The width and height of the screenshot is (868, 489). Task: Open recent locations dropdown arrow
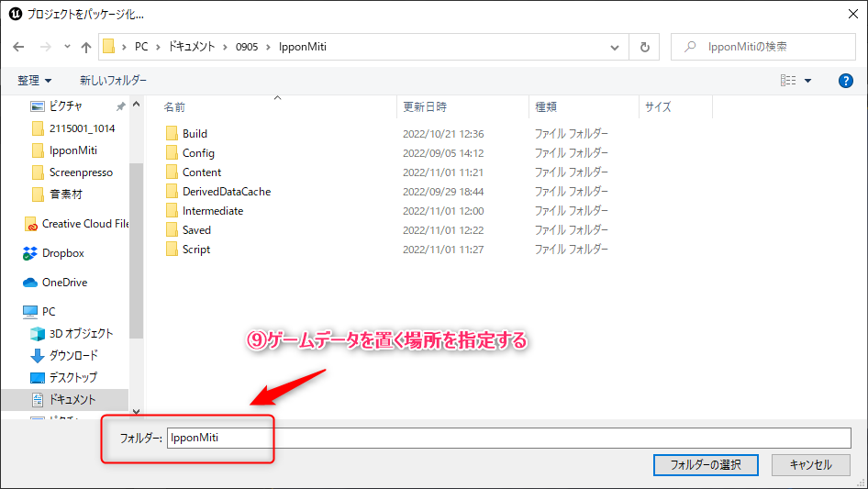[67, 47]
